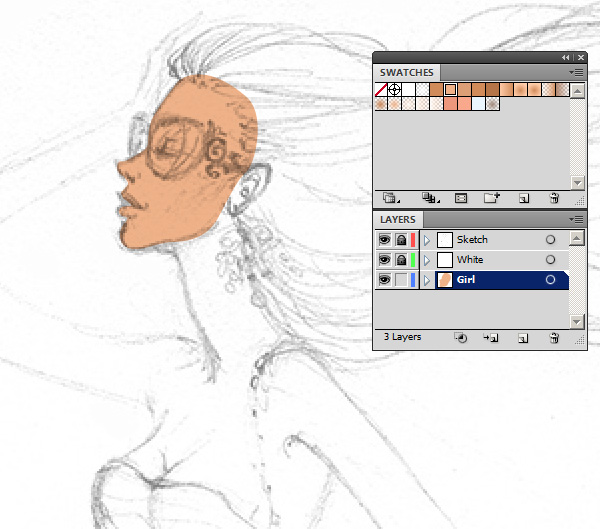Viewport: 600px width, 529px height.
Task: Select the Registration swatch with the crosshair
Action: tap(395, 90)
